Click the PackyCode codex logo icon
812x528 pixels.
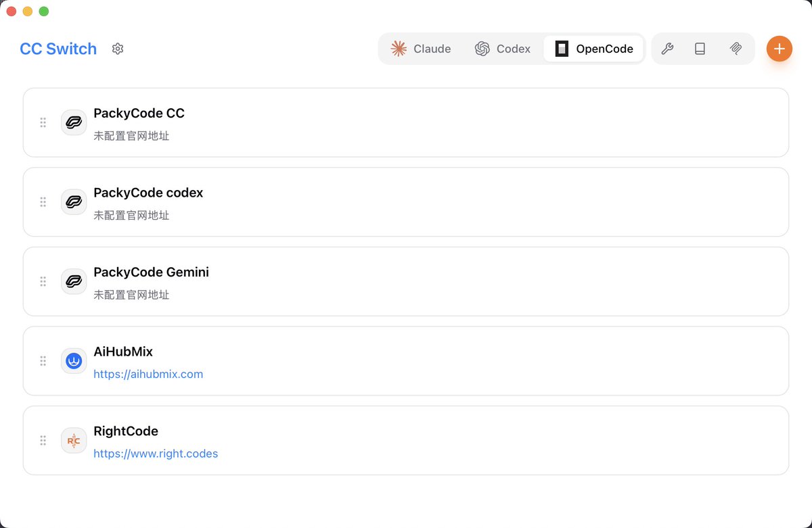(x=74, y=202)
